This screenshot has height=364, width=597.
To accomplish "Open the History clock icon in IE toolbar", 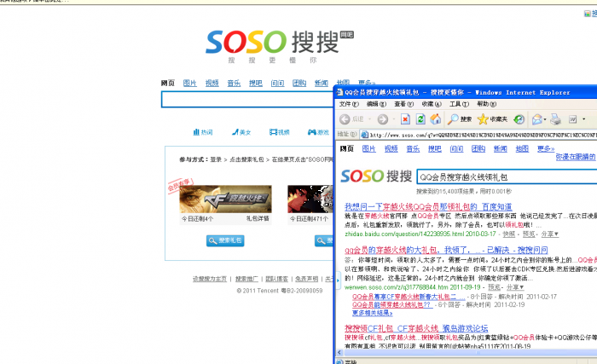I will coord(519,119).
